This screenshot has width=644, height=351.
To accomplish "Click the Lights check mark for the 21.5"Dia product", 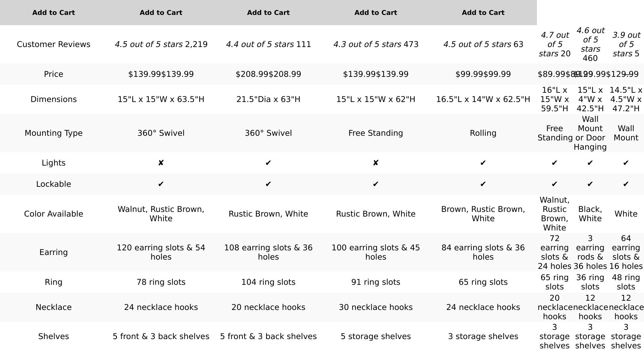I will click(x=268, y=163).
